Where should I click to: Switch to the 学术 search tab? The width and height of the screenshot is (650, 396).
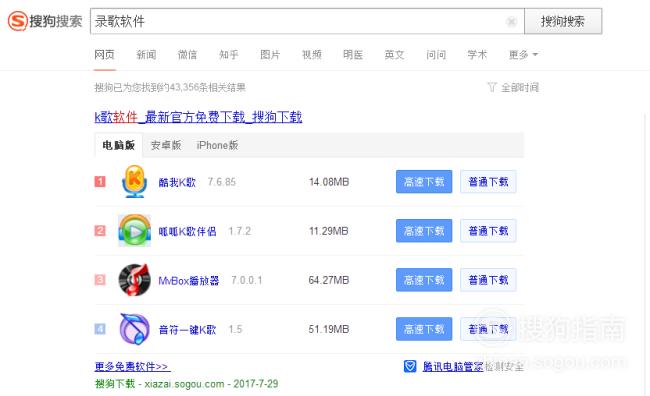(477, 54)
